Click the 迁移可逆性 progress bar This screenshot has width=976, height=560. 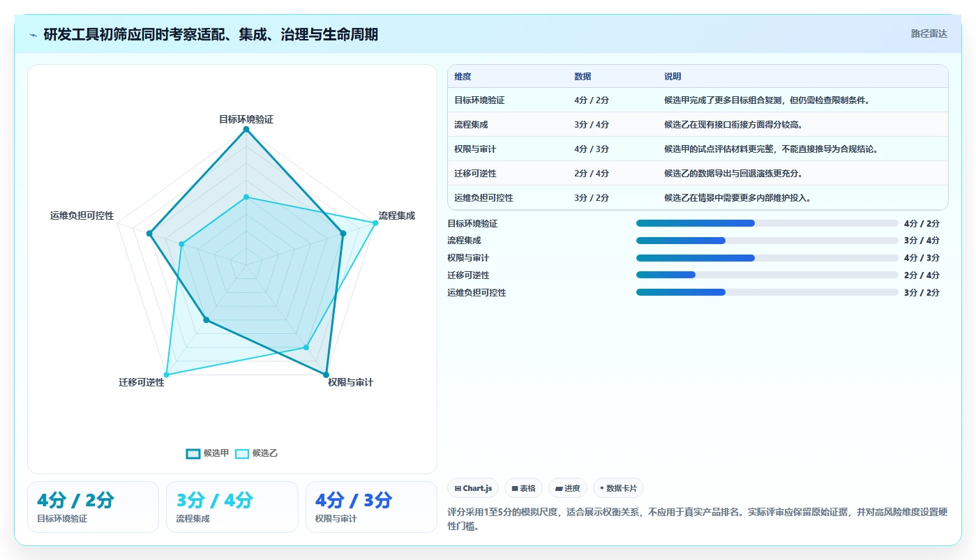click(767, 275)
